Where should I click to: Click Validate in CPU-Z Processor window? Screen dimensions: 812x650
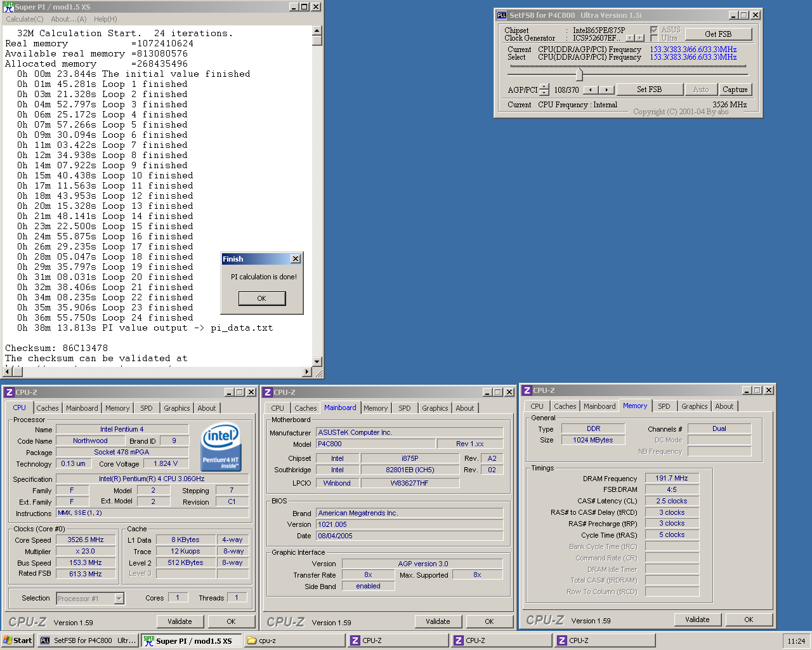pos(180,621)
